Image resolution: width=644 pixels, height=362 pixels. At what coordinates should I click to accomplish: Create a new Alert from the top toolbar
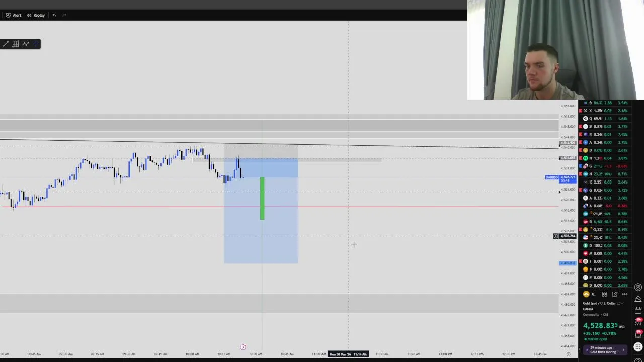coord(13,15)
